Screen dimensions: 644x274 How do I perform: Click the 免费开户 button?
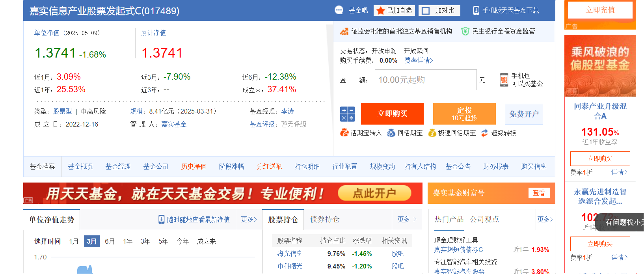(524, 114)
